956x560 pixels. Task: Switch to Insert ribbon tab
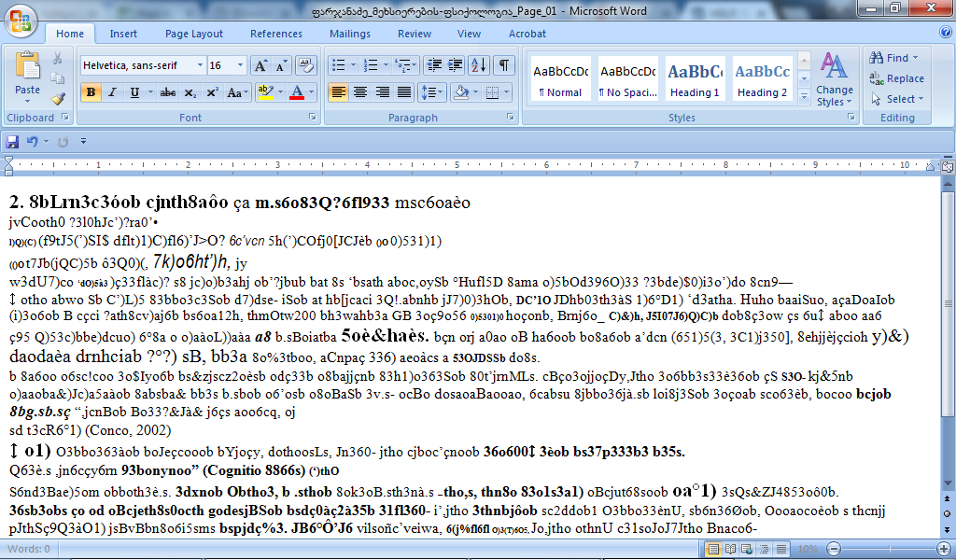click(123, 34)
